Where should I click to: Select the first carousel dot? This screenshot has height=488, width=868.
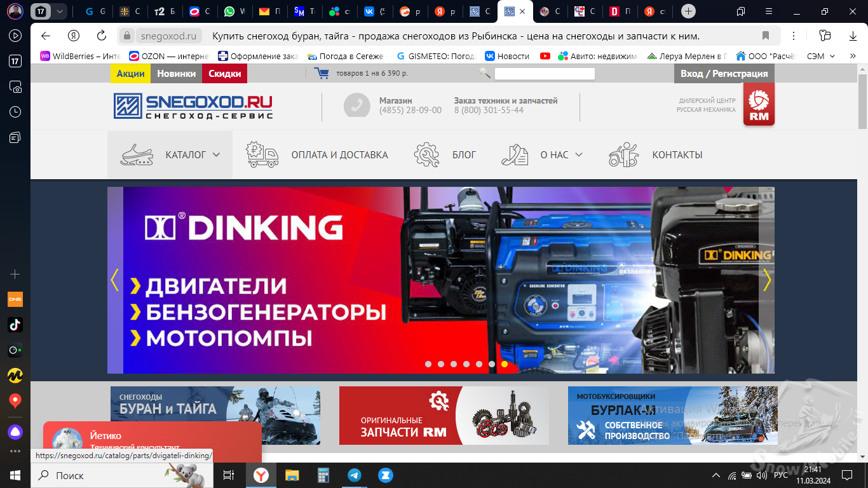click(x=428, y=364)
